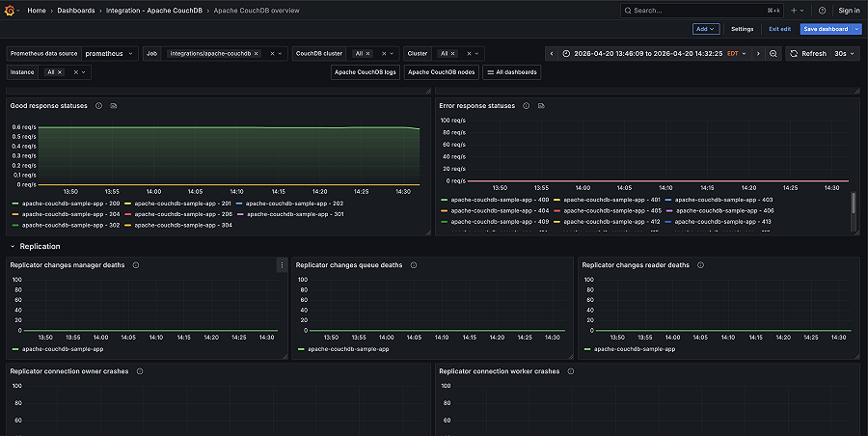The width and height of the screenshot is (868, 436).
Task: Show info for Replicator changes queue deaths
Action: pos(414,265)
